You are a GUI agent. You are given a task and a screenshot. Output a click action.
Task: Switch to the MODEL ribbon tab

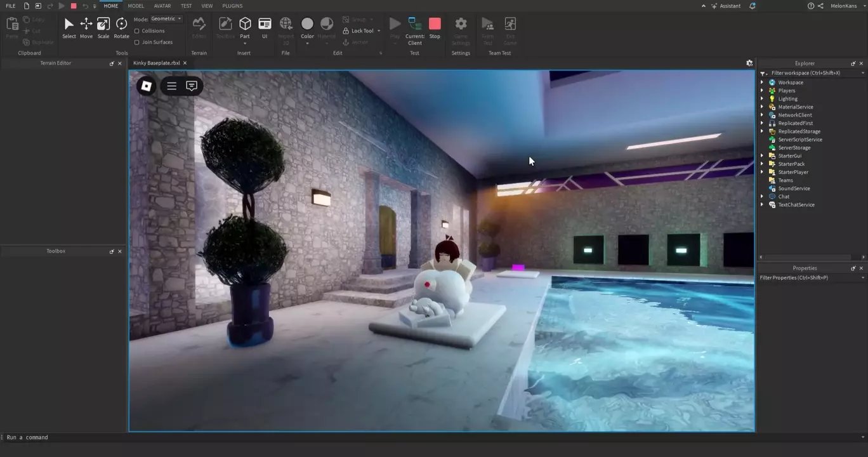click(x=136, y=6)
